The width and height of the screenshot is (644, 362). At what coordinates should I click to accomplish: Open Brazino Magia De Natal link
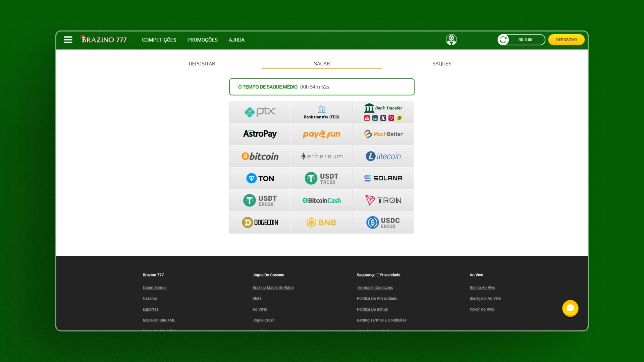point(273,288)
